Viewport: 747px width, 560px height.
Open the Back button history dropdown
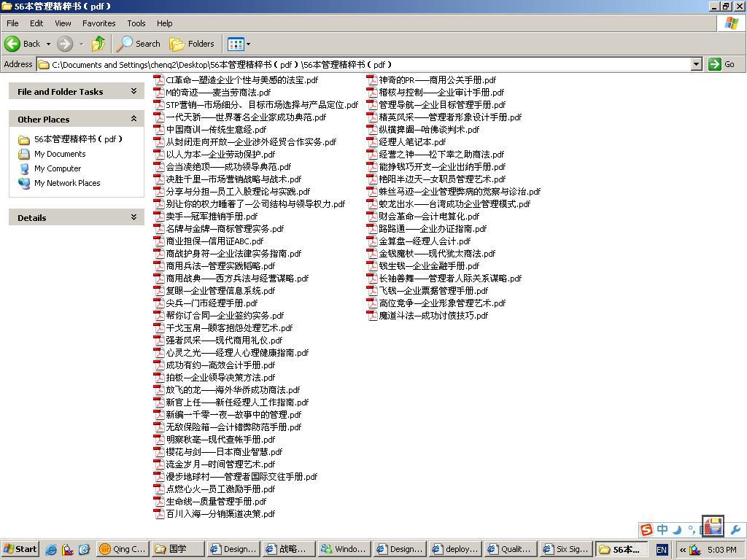[x=48, y=44]
